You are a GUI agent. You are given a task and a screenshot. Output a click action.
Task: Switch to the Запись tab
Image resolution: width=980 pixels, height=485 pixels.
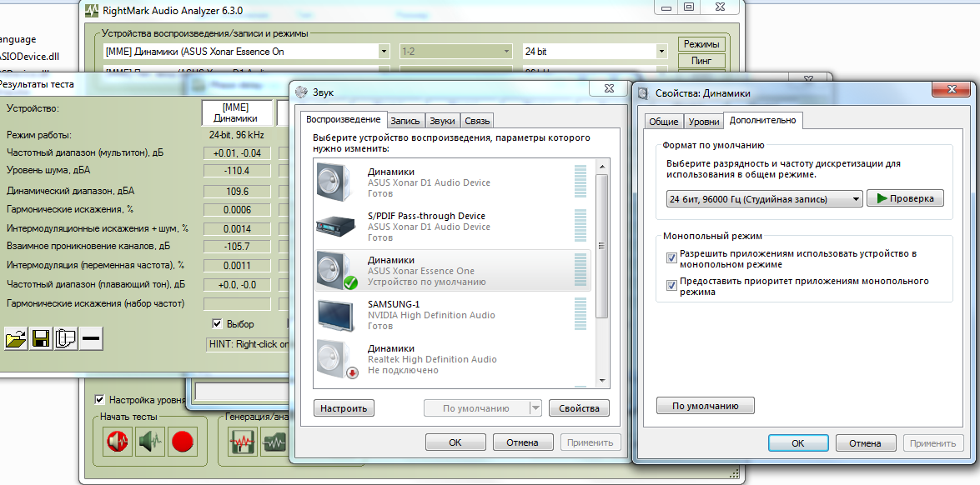coord(405,121)
